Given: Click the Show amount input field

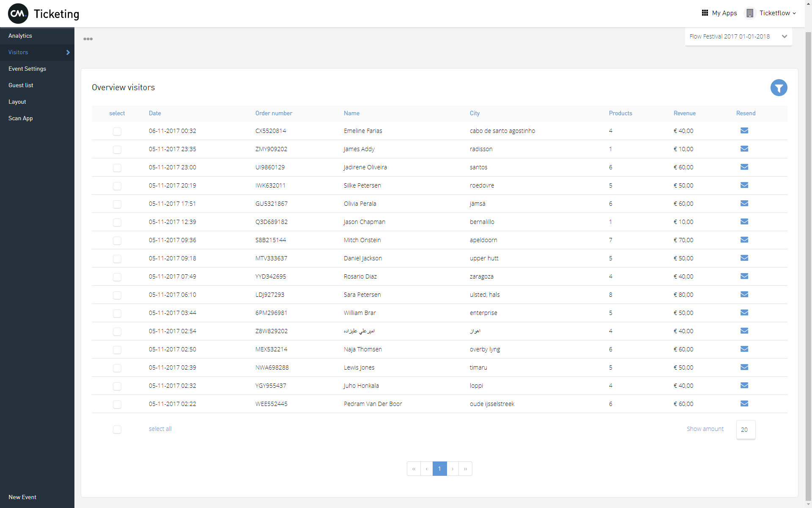Looking at the screenshot, I should (746, 430).
